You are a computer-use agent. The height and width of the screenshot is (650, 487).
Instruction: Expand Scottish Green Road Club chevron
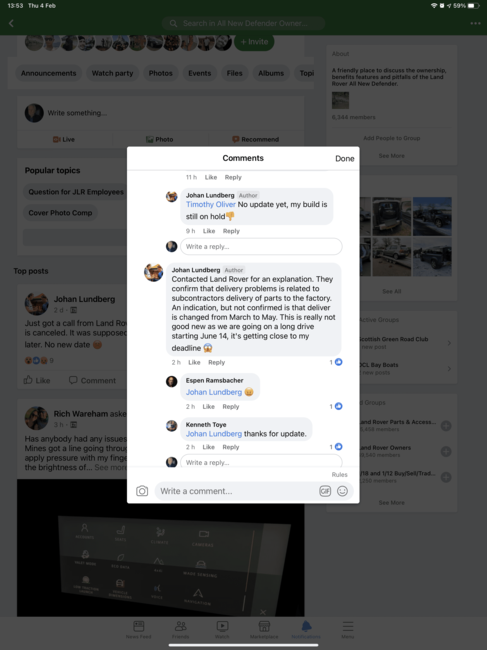449,343
